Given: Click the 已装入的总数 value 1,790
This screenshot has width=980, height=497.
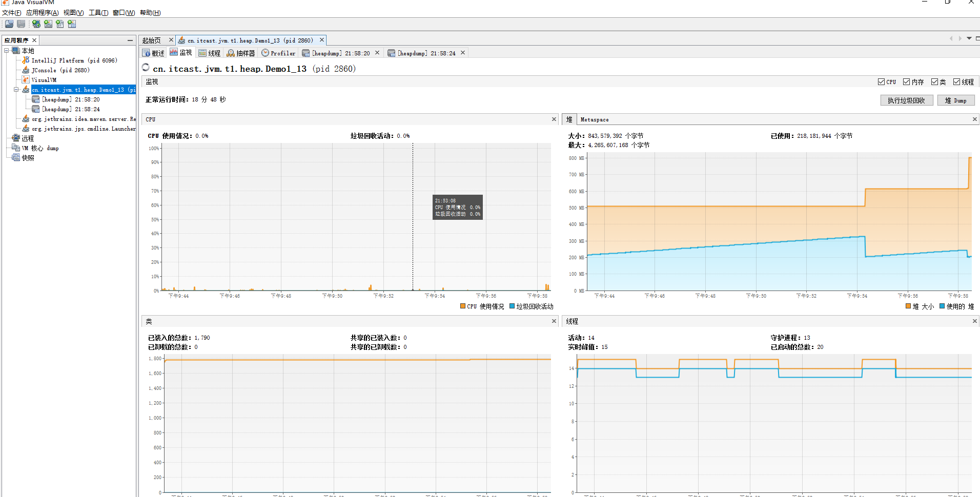Looking at the screenshot, I should tap(202, 338).
